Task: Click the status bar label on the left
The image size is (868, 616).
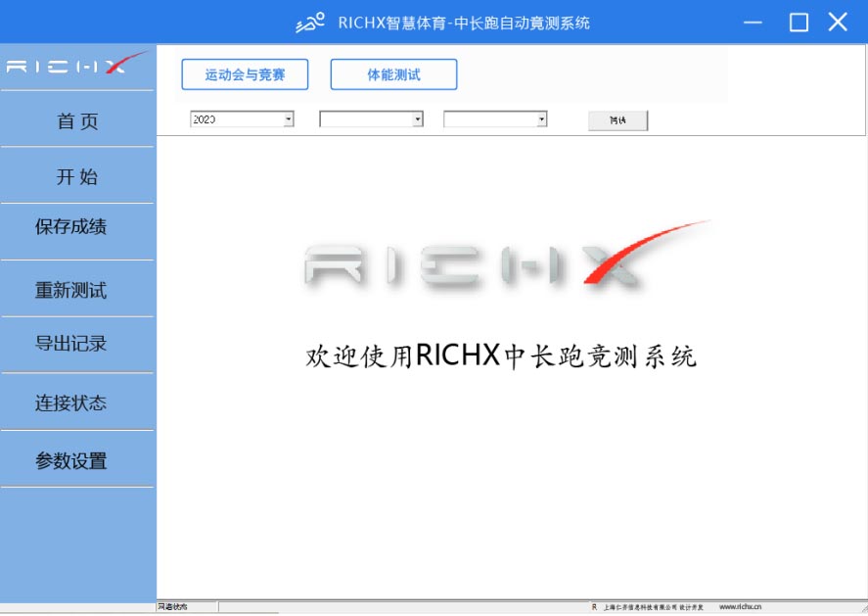Action: pyautogui.click(x=172, y=607)
